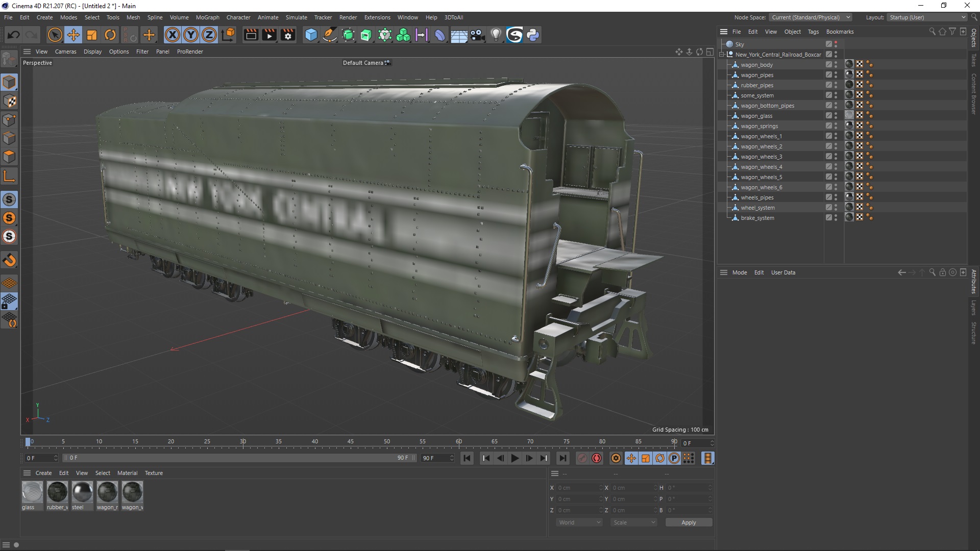This screenshot has width=980, height=551.
Task: Open the Scale mode dropdown
Action: (x=634, y=522)
